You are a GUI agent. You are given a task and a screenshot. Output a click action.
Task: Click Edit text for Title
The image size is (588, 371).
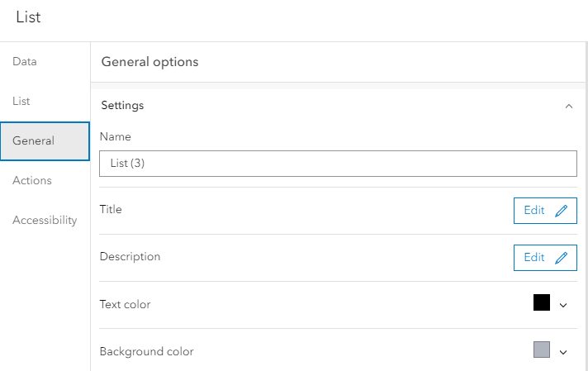tap(534, 211)
